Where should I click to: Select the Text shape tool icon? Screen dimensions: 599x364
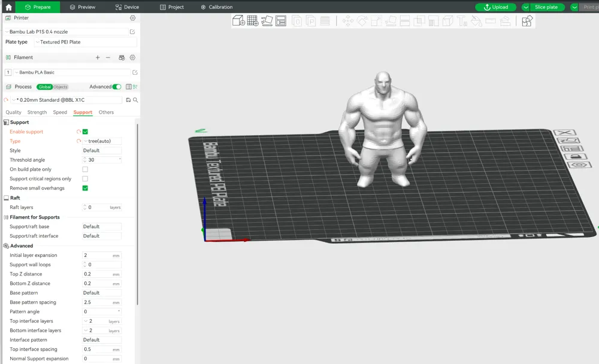[462, 21]
